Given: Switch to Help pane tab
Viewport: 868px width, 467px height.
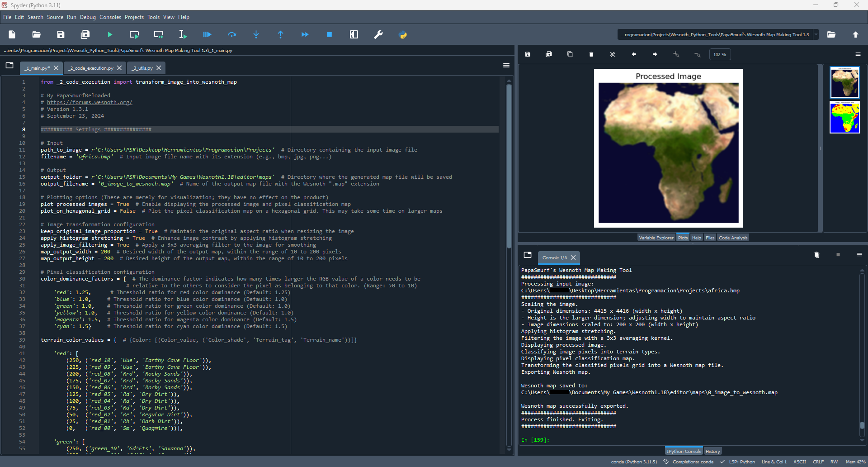Looking at the screenshot, I should pos(697,238).
